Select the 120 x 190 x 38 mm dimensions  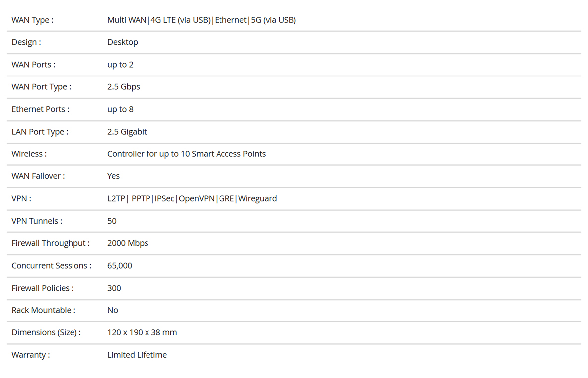(142, 333)
